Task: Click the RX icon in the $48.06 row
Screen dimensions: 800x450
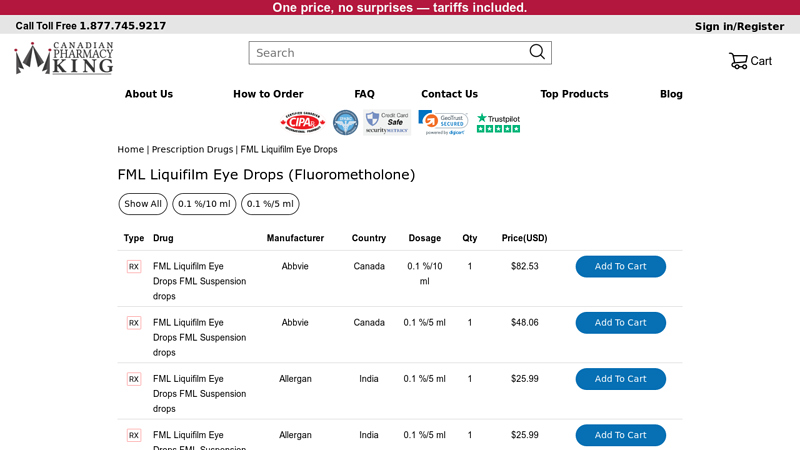Action: pyautogui.click(x=134, y=322)
